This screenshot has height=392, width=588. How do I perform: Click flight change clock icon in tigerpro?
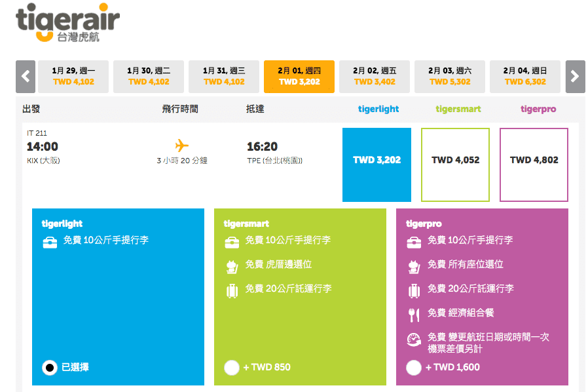click(414, 340)
